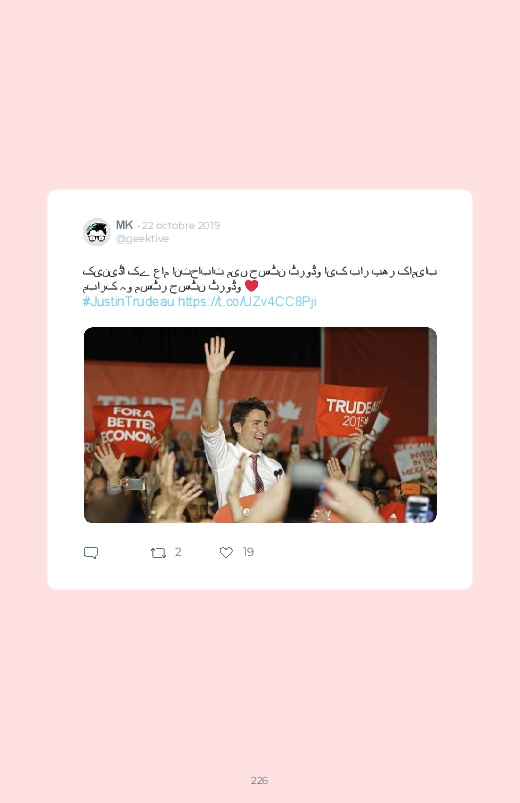Open MK's profile avatar
Screen dimensions: 520x803
coord(97,232)
